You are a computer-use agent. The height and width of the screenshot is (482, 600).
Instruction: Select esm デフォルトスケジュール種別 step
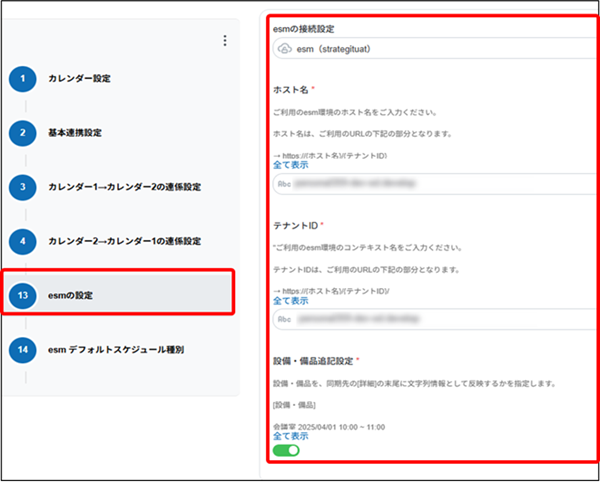click(x=115, y=350)
